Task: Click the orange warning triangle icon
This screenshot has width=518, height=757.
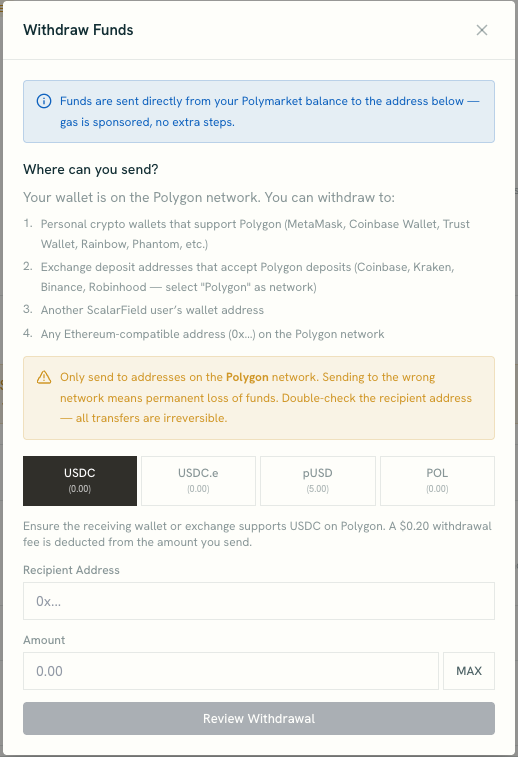Action: pyautogui.click(x=44, y=378)
